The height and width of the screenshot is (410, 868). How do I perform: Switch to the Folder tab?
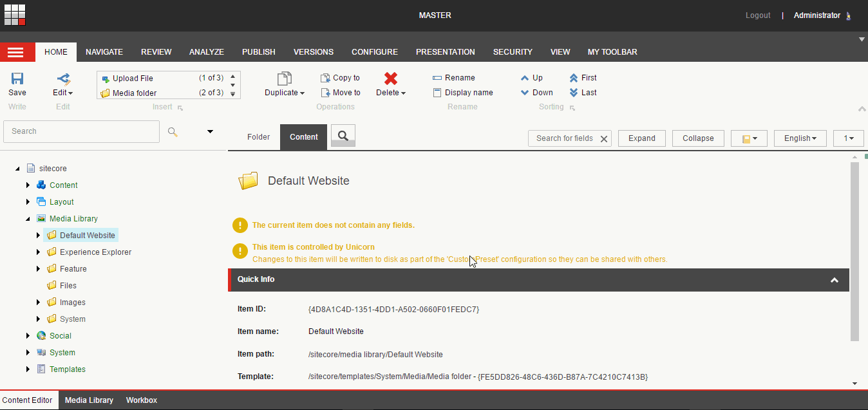point(259,137)
